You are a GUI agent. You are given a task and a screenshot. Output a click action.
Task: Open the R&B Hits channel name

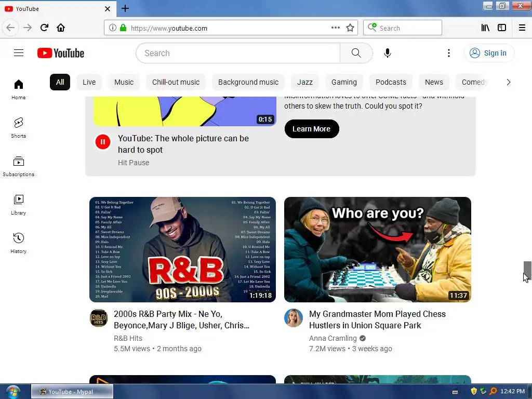click(x=128, y=338)
